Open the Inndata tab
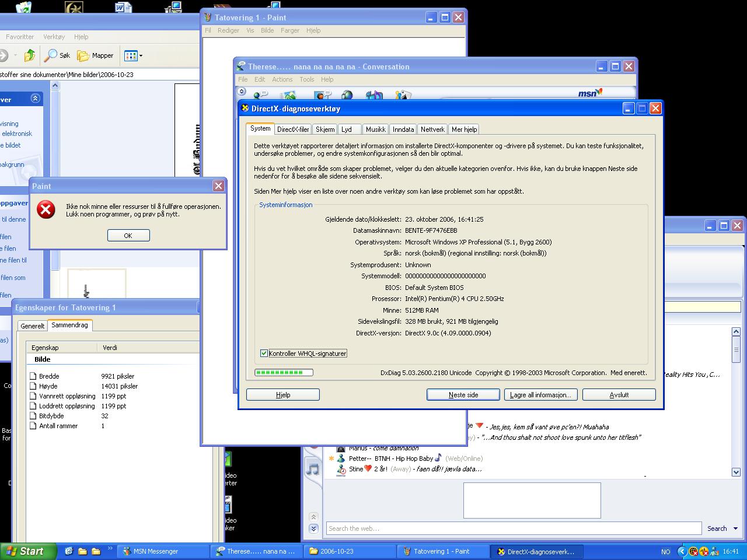This screenshot has height=560, width=747. coord(403,129)
